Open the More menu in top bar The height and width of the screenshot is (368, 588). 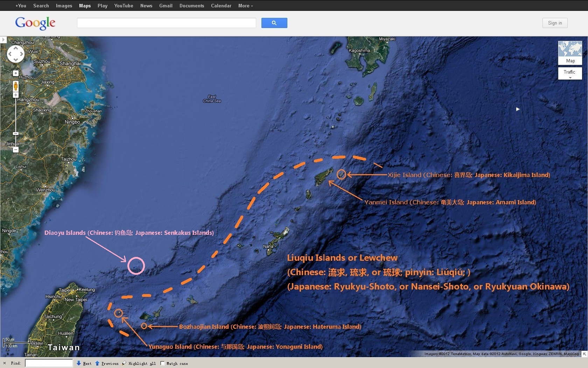click(x=245, y=6)
